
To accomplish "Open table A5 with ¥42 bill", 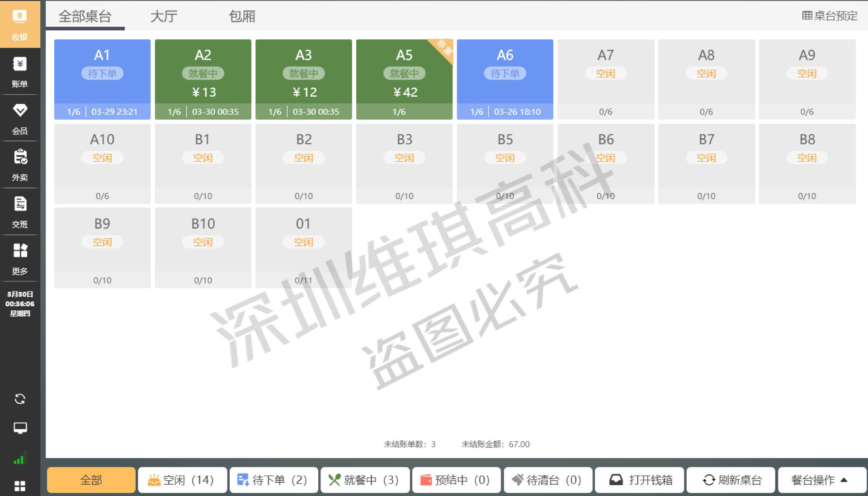I will tap(404, 80).
